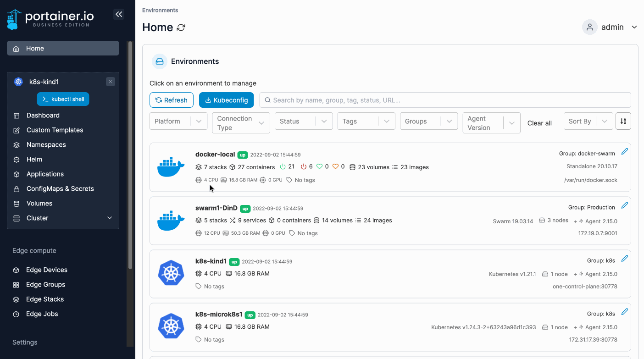The width and height of the screenshot is (644, 359).
Task: Edit the docker-local environment via pencil icon
Action: tap(624, 151)
